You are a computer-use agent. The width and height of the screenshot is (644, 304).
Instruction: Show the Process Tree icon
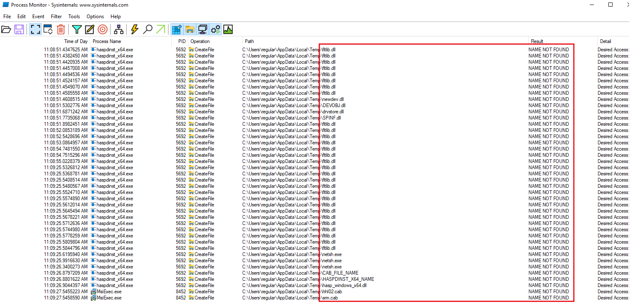pos(119,29)
